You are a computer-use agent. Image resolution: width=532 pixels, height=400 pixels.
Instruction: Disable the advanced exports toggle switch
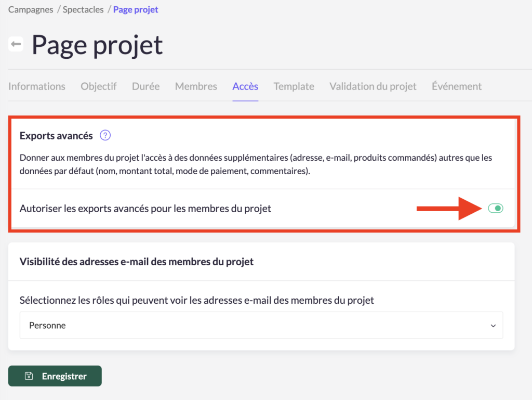(495, 209)
